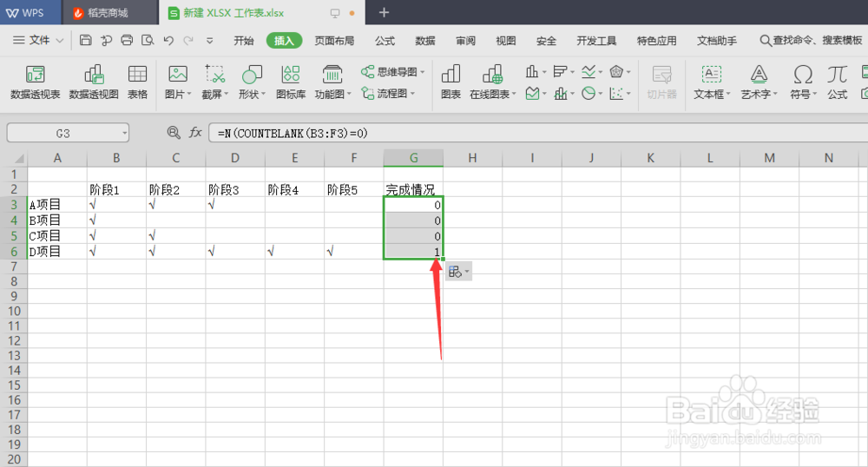Open the auto fill options button
868x467 pixels.
(458, 271)
